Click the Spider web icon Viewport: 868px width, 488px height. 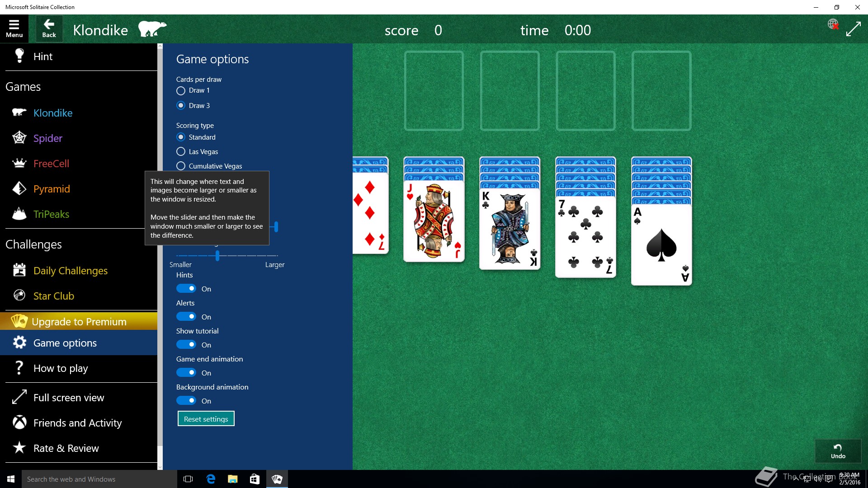click(19, 137)
